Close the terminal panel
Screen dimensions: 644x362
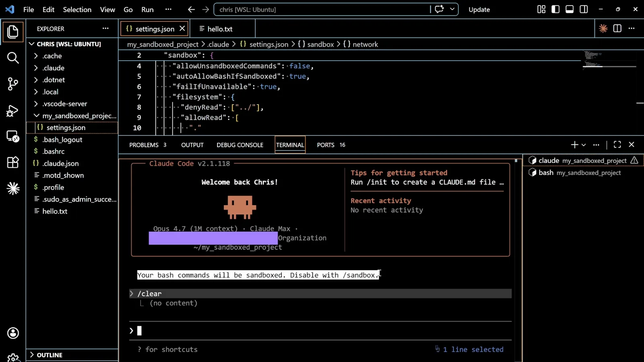(632, 145)
